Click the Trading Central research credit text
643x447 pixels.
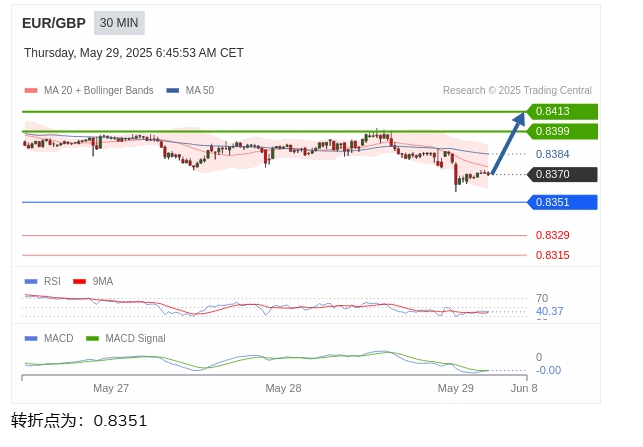click(x=517, y=90)
